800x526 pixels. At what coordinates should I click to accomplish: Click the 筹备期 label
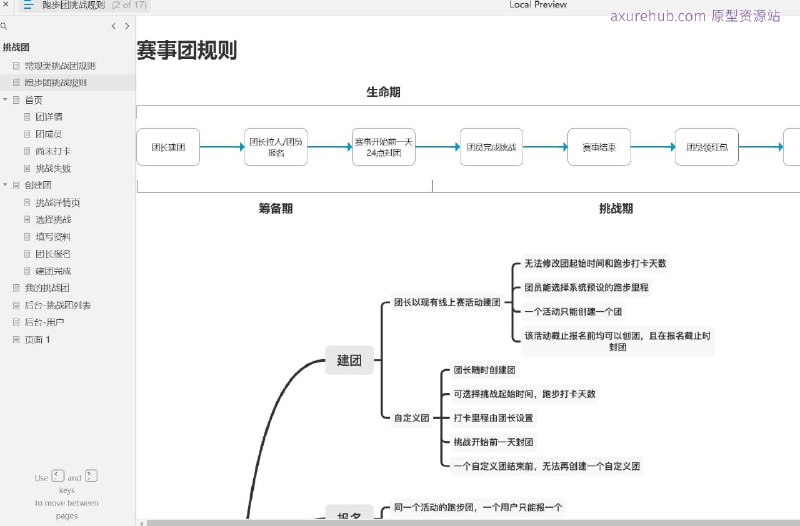(x=276, y=208)
